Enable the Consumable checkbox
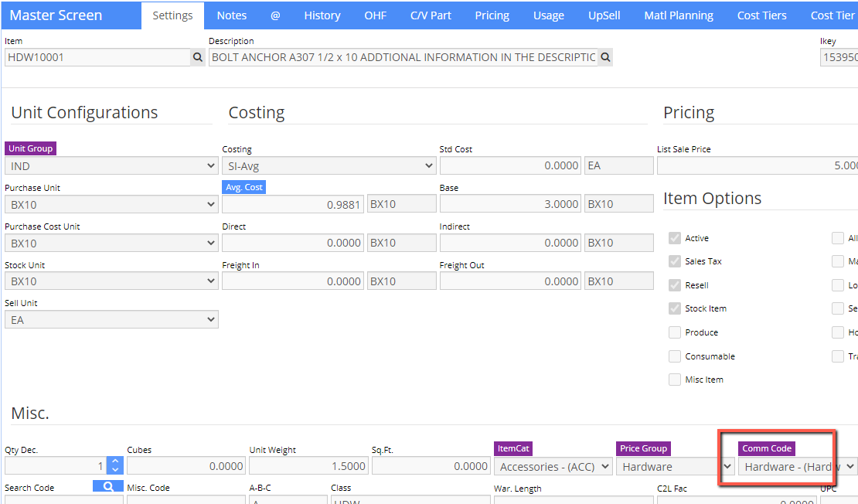Image resolution: width=858 pixels, height=504 pixels. 675,356
